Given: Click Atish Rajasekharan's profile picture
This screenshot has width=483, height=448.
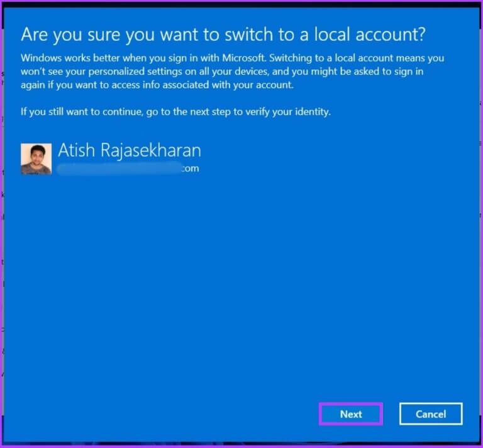Looking at the screenshot, I should tap(36, 159).
